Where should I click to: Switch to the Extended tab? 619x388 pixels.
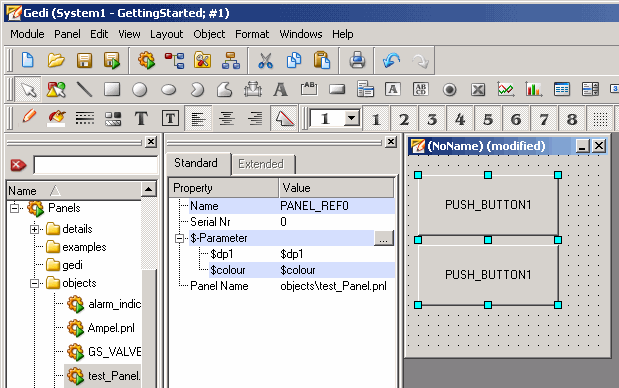pyautogui.click(x=261, y=164)
